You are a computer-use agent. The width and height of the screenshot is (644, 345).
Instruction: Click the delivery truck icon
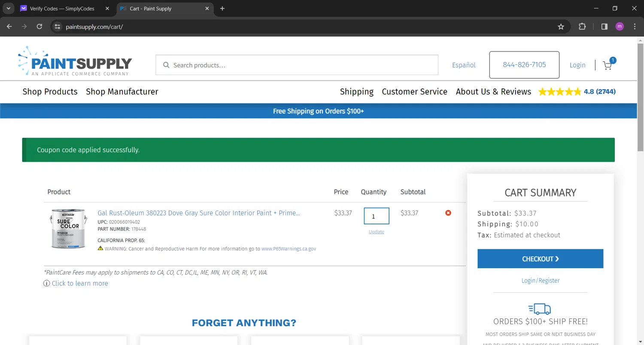pyautogui.click(x=540, y=309)
